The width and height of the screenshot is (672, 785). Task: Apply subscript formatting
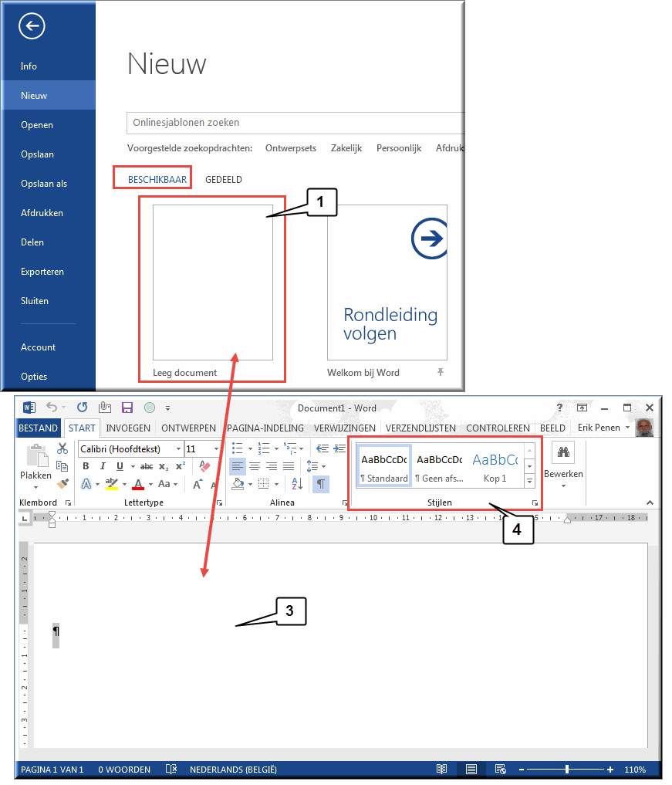coord(164,466)
